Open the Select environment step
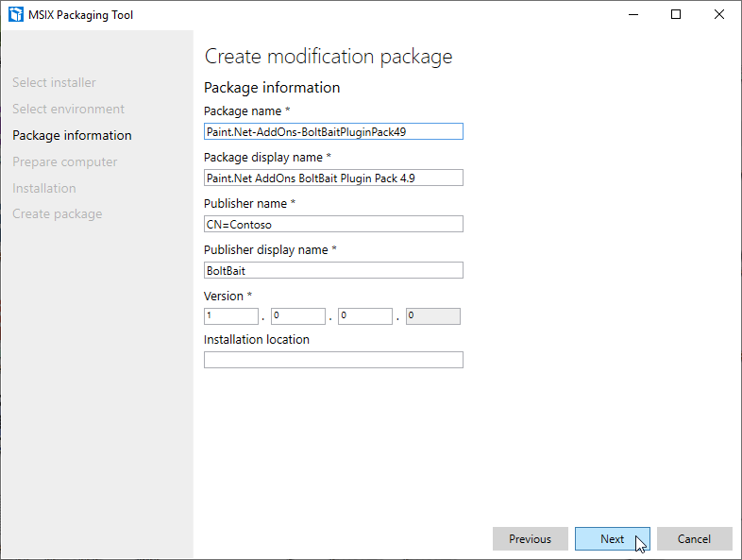Viewport: 742px width, 560px height. pyautogui.click(x=68, y=110)
